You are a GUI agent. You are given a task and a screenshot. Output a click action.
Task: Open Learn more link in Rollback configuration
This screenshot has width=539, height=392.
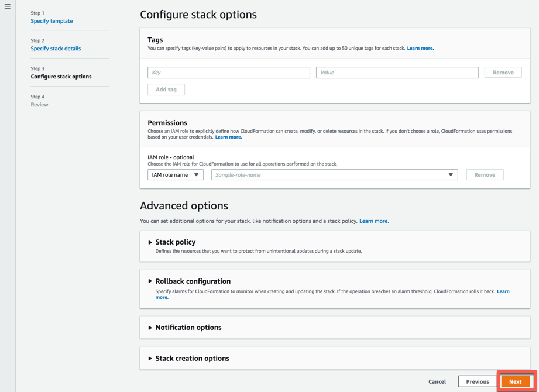click(x=503, y=291)
